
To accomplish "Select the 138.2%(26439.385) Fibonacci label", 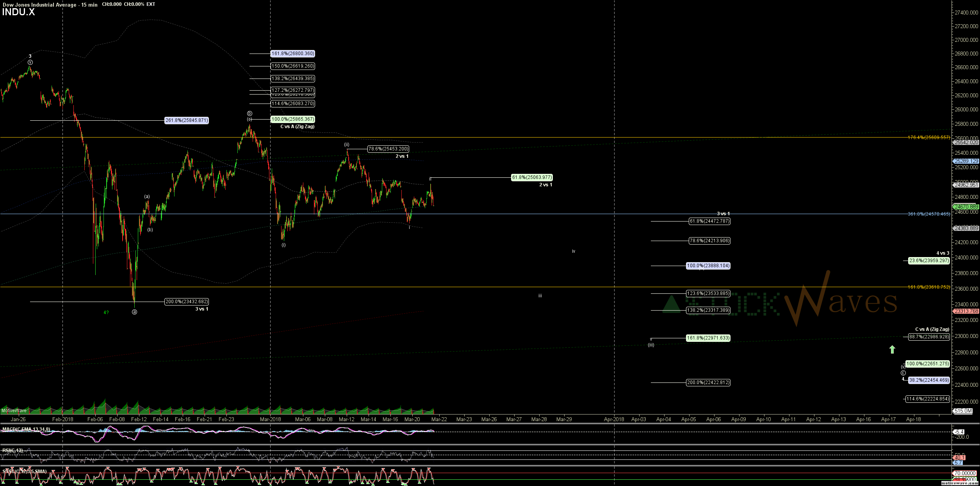I will tap(293, 79).
